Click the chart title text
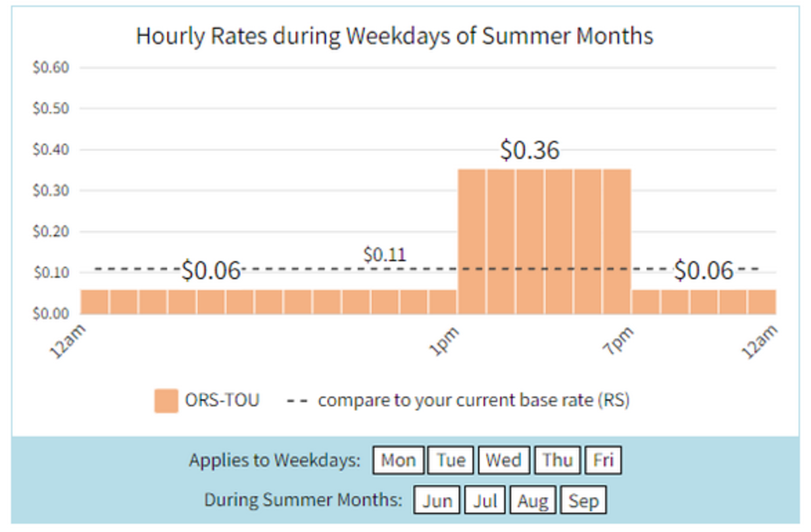The image size is (811, 532). pyautogui.click(x=395, y=36)
